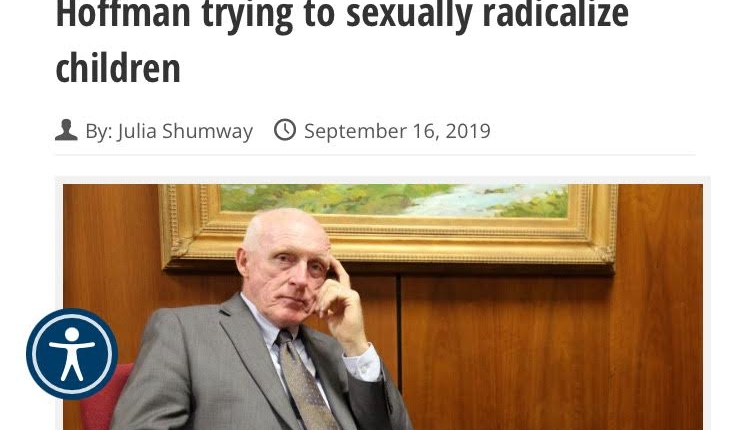750x430 pixels.
Task: Open author link Julia Shumway
Action: [185, 131]
